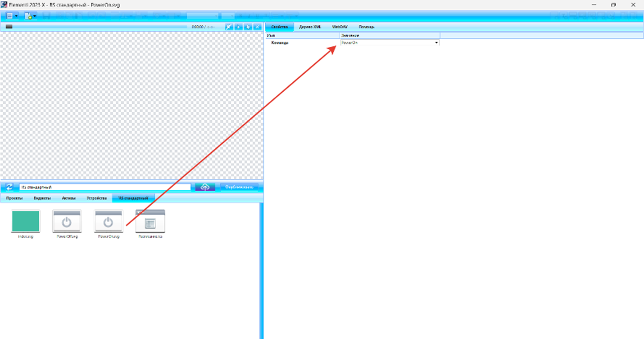Click the new document icon
The width and height of the screenshot is (644, 339).
[29, 16]
